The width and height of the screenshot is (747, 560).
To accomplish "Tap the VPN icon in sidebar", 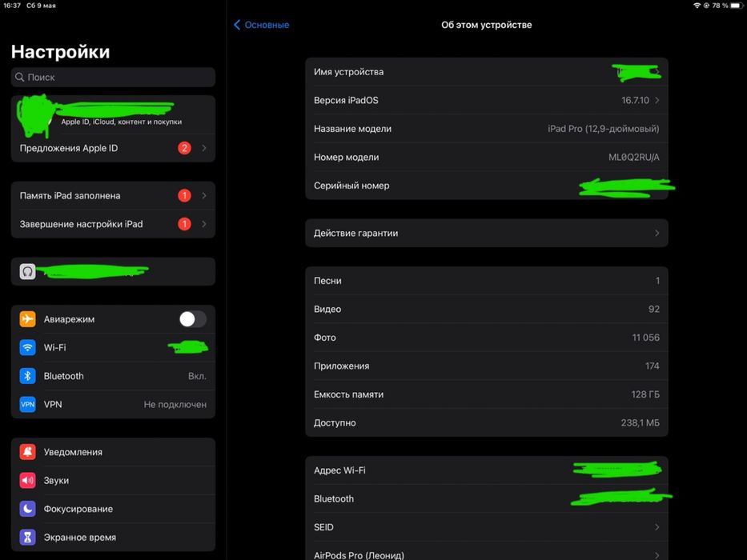I will coord(28,404).
